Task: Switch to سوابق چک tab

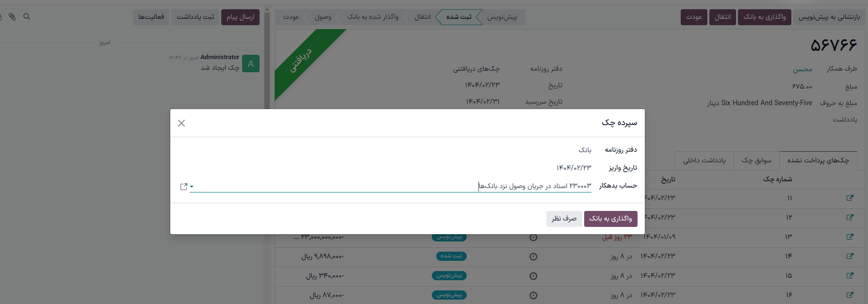Action: [756, 160]
